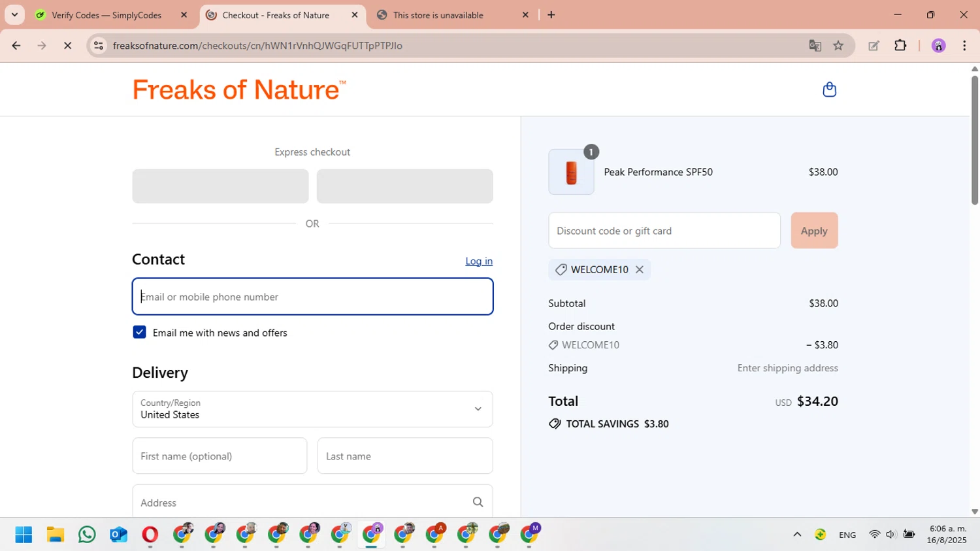Click the forward navigation arrow

[42, 46]
